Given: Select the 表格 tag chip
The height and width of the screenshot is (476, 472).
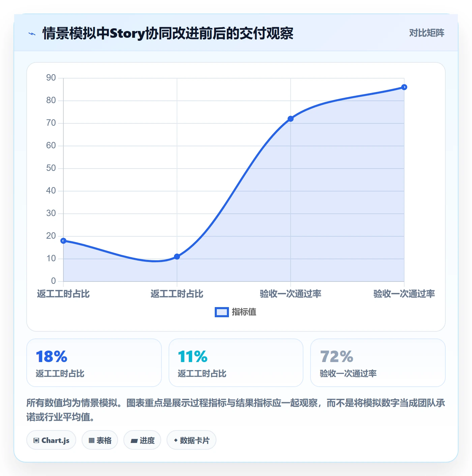Looking at the screenshot, I should pyautogui.click(x=100, y=440).
